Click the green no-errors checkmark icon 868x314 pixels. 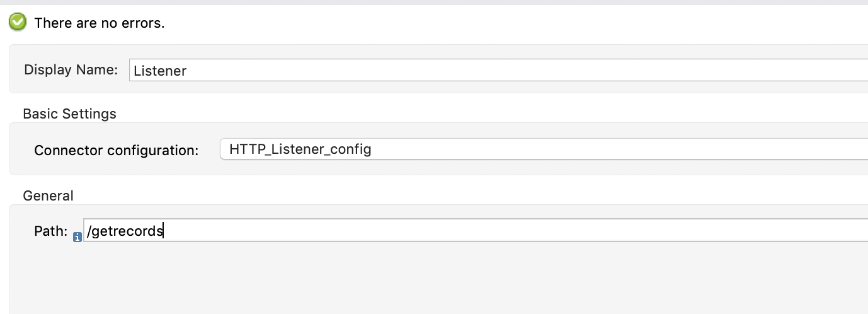coord(18,23)
